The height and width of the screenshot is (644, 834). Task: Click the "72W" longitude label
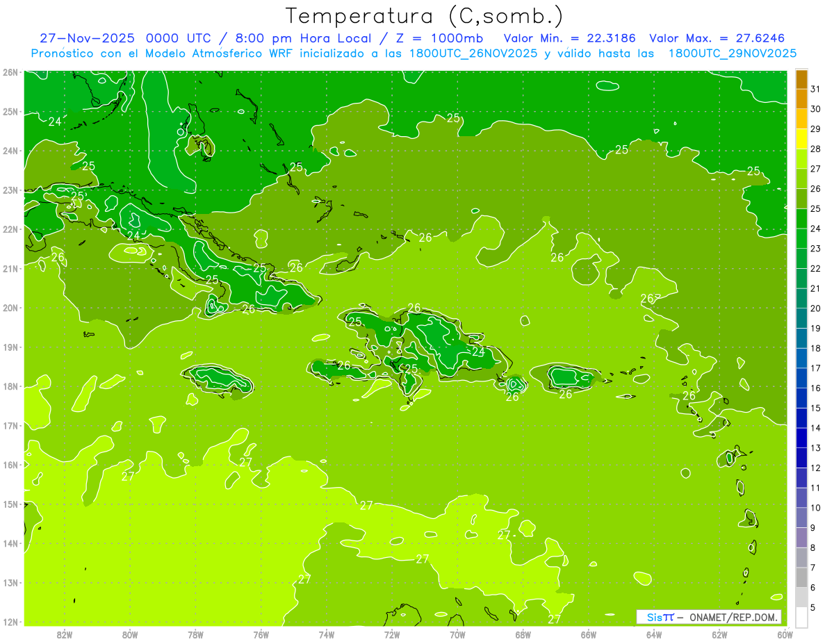point(392,634)
